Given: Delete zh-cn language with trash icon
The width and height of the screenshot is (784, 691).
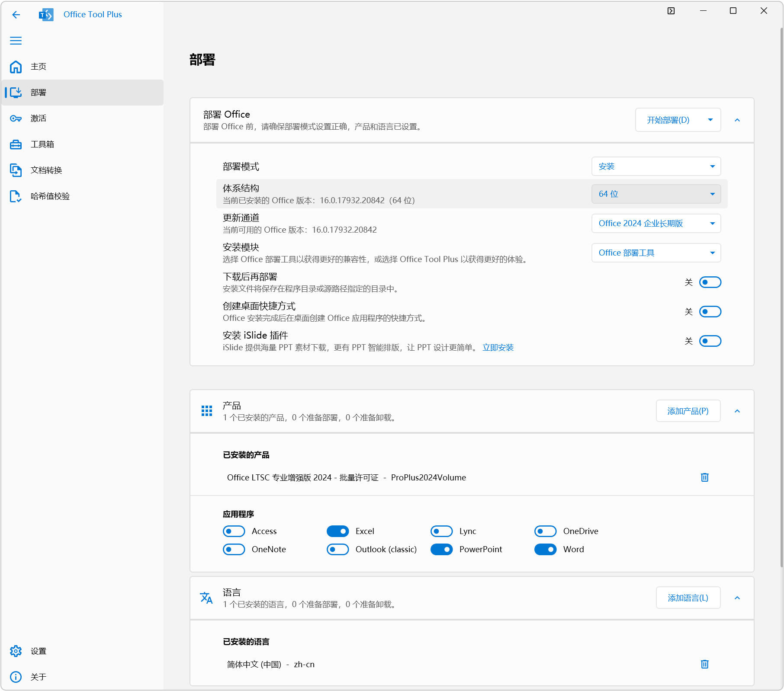Looking at the screenshot, I should tap(705, 664).
